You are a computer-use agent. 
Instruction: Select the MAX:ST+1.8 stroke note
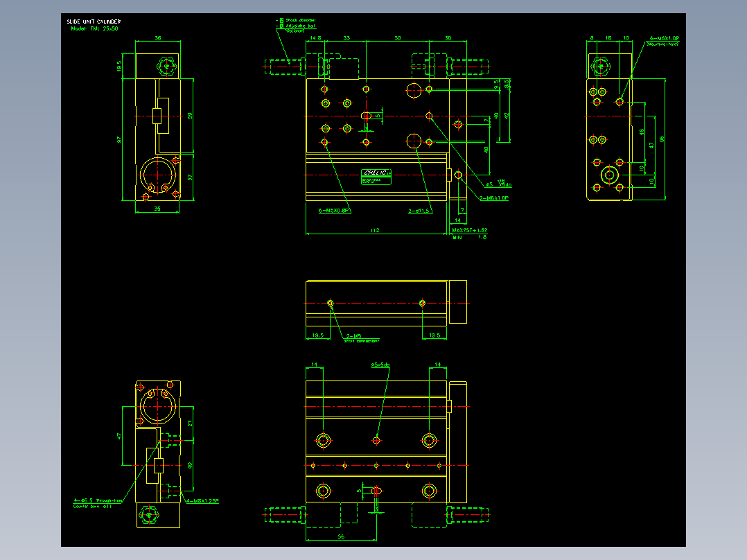pos(469,230)
